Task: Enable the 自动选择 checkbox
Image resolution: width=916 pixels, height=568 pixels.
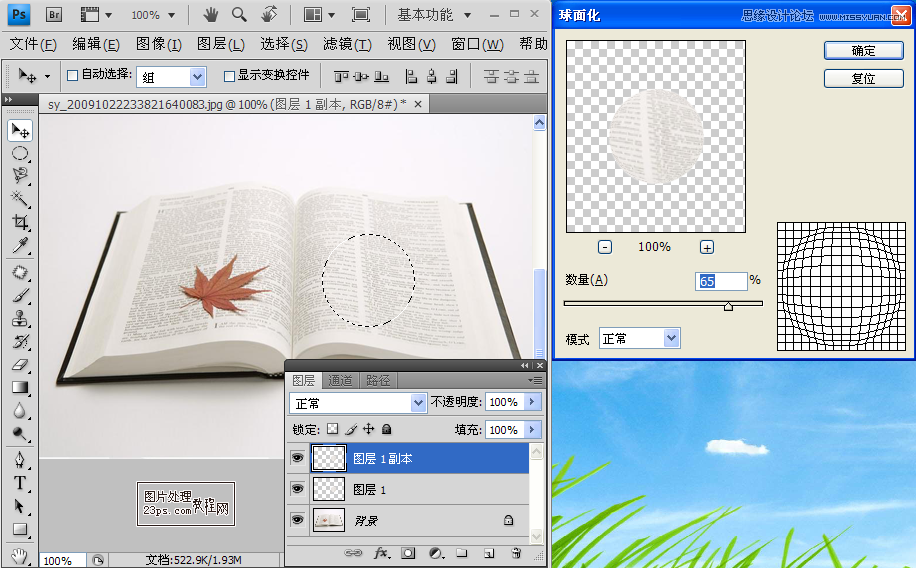Action: 72,75
